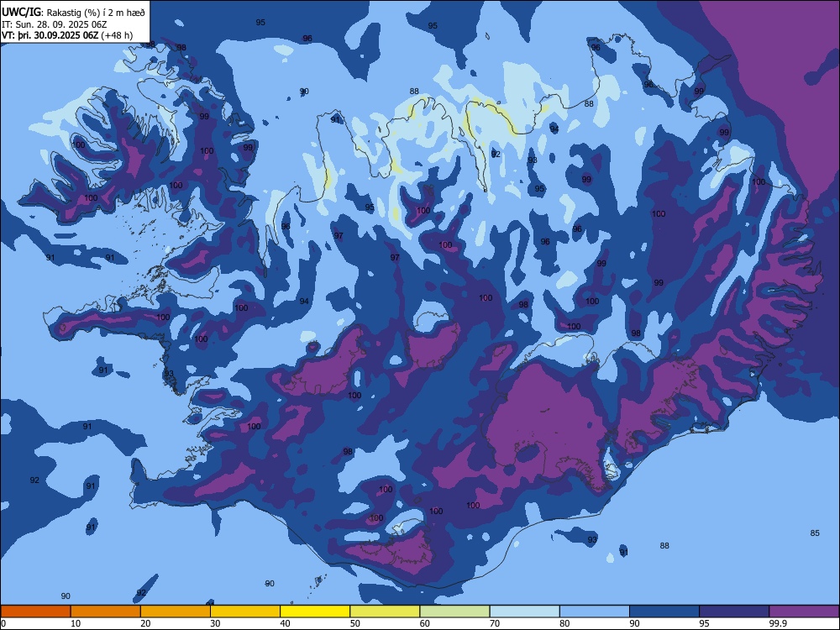Screen dimensions: 840x630
Task: Click the legend label "60"
Action: tap(425, 623)
